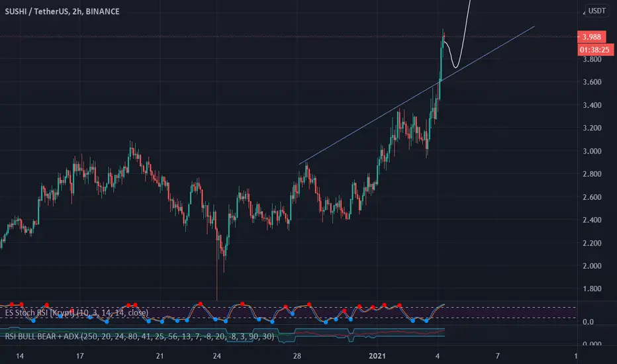
Task: Click the 2.200 price axis label
Action: [x=592, y=243]
